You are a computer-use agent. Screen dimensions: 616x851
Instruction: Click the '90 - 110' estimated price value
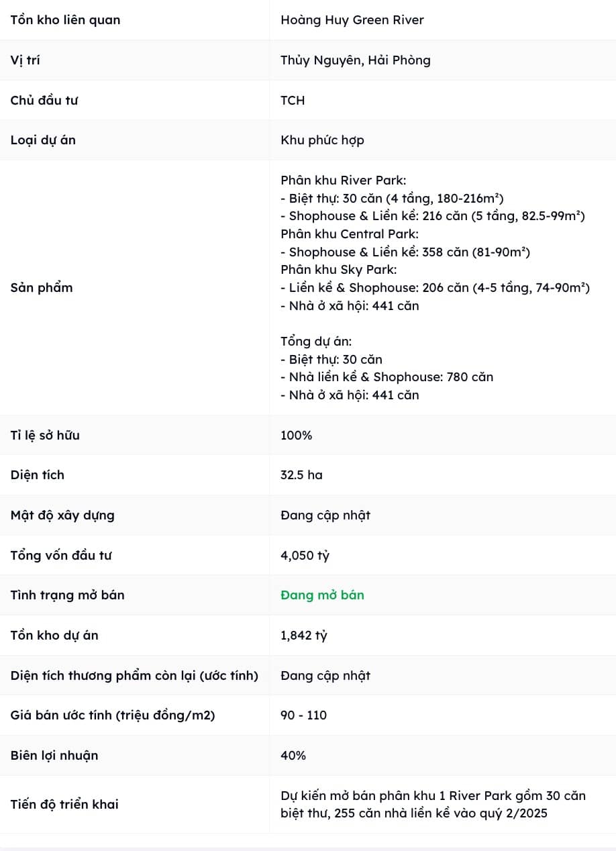(303, 715)
